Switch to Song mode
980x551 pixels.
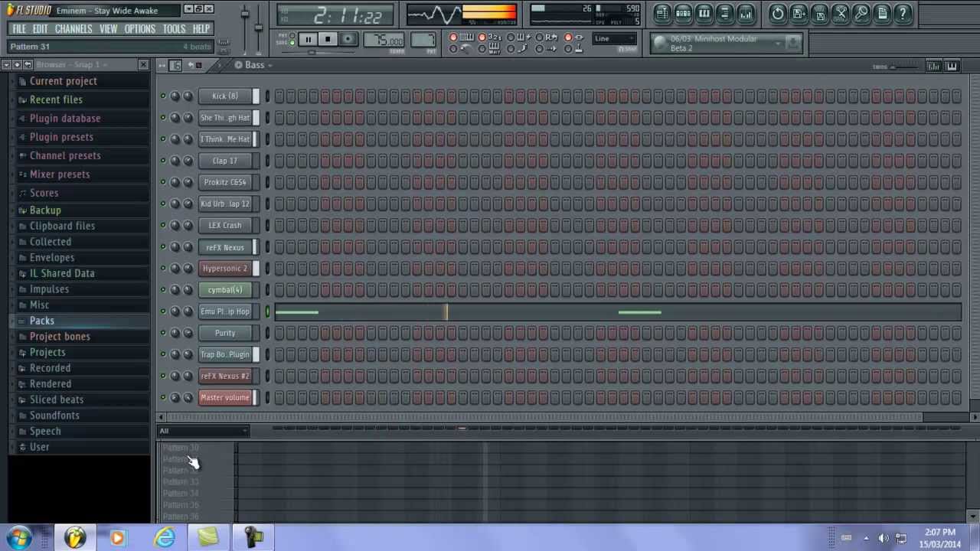[292, 43]
